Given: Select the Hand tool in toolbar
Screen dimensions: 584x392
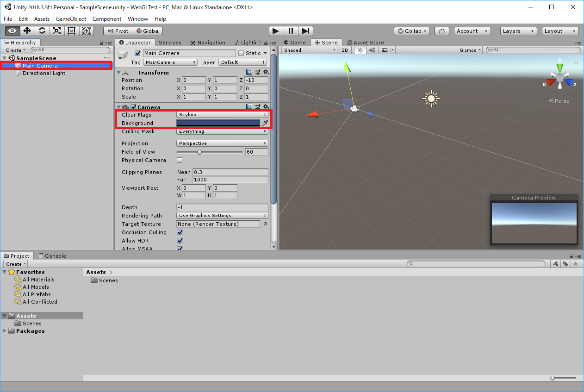Looking at the screenshot, I should [x=12, y=31].
